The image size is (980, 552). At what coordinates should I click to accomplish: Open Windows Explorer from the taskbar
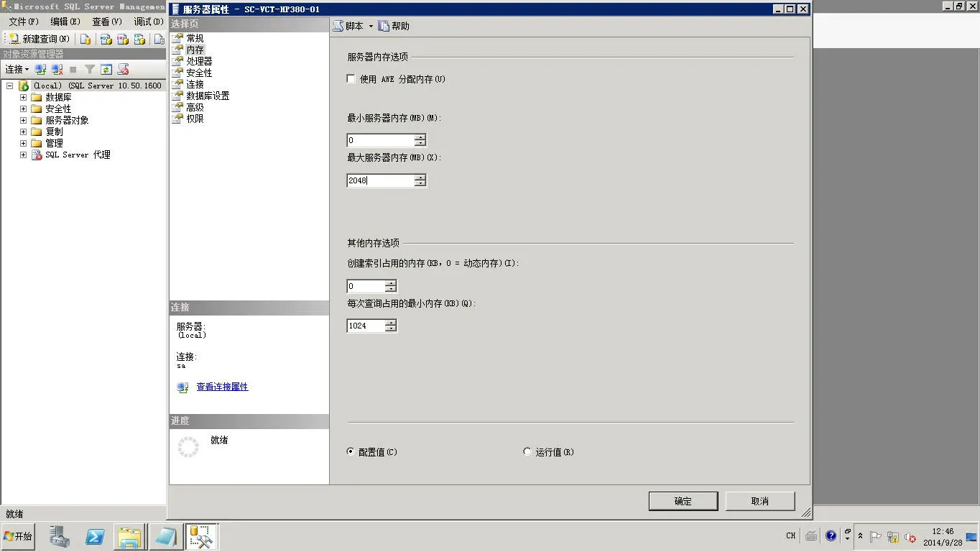(130, 537)
